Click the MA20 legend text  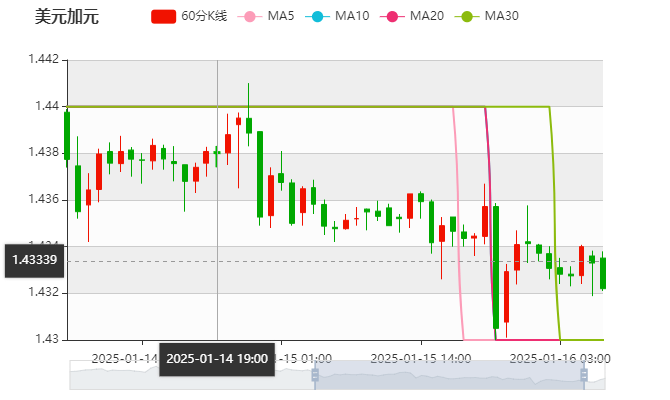[x=426, y=17]
